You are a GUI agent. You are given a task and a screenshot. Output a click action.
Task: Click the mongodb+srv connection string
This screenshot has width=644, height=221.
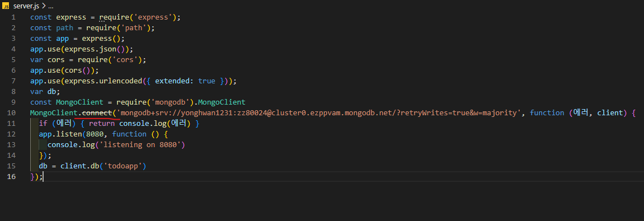click(318, 112)
